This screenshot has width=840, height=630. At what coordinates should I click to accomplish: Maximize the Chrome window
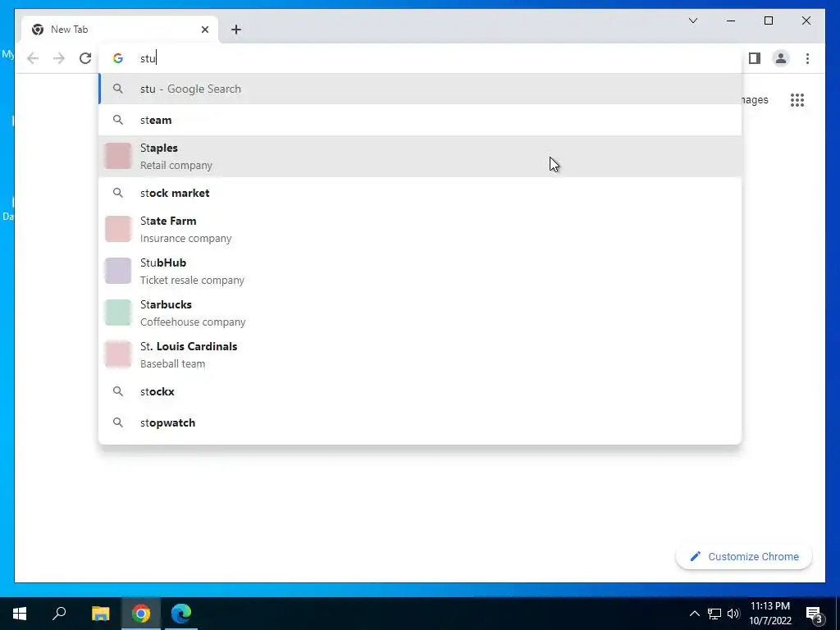pyautogui.click(x=768, y=21)
